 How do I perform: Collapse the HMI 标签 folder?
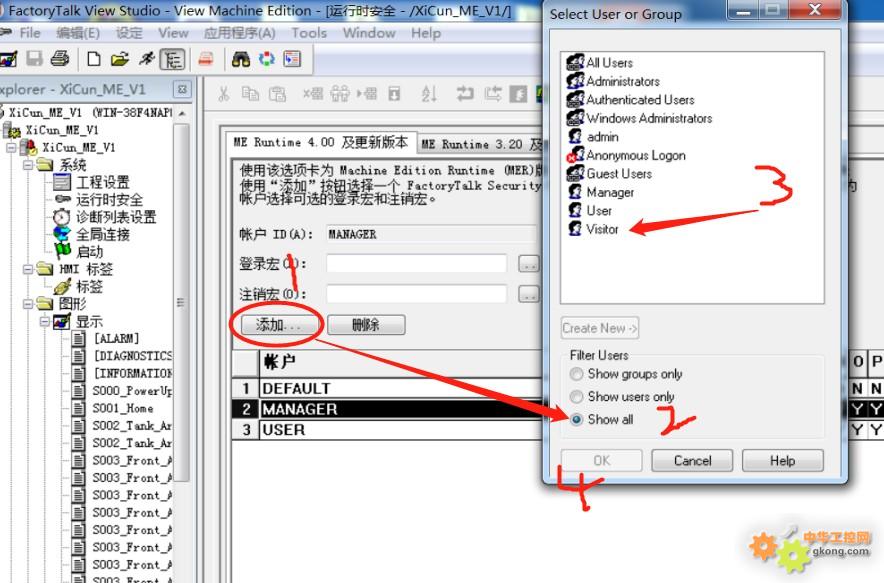tap(28, 269)
